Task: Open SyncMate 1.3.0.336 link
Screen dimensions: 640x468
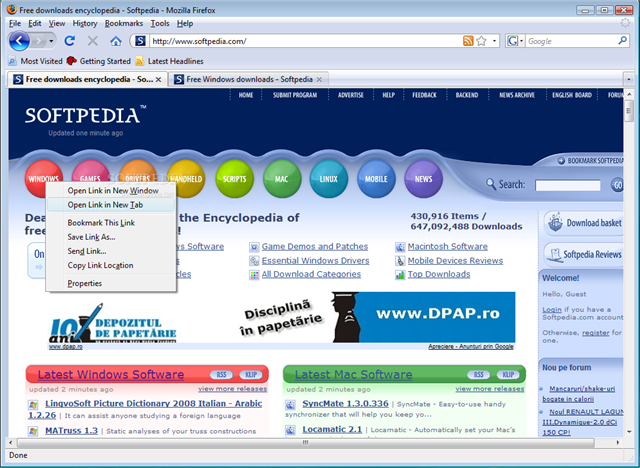Action: click(x=345, y=404)
